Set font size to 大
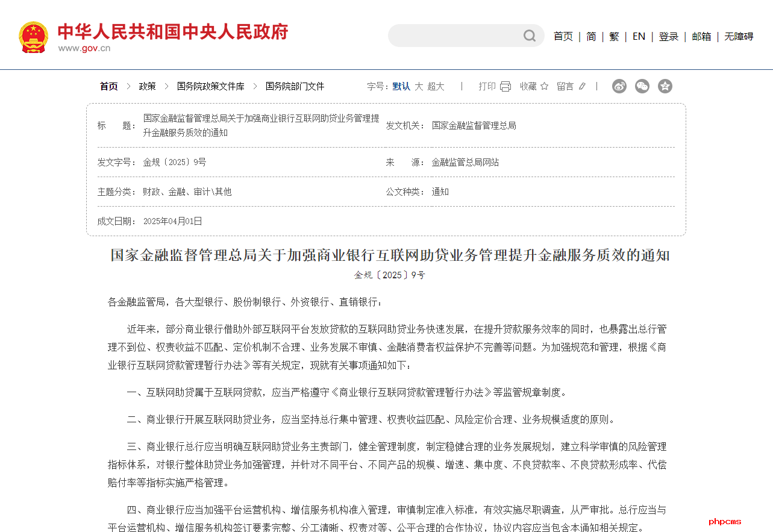 [419, 86]
